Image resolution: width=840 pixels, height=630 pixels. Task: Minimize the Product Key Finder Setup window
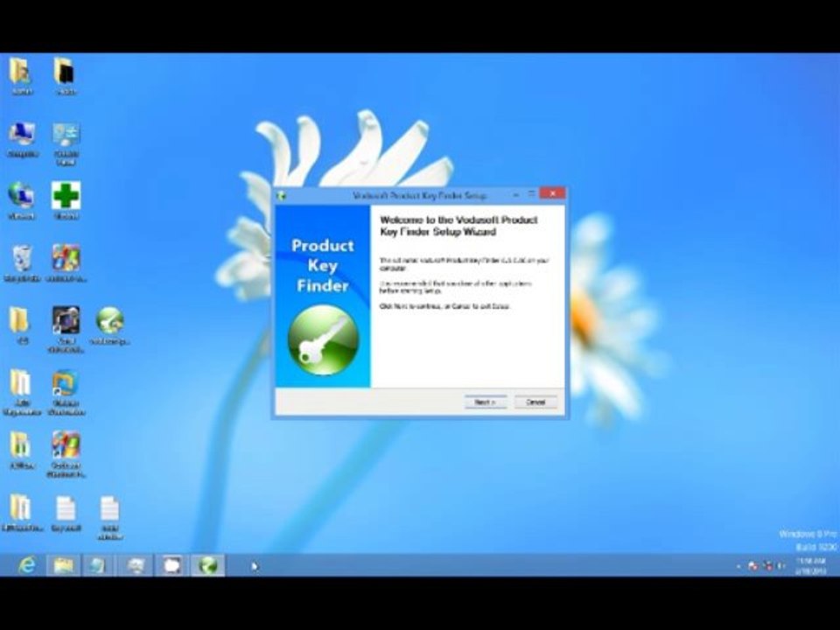[x=516, y=194]
